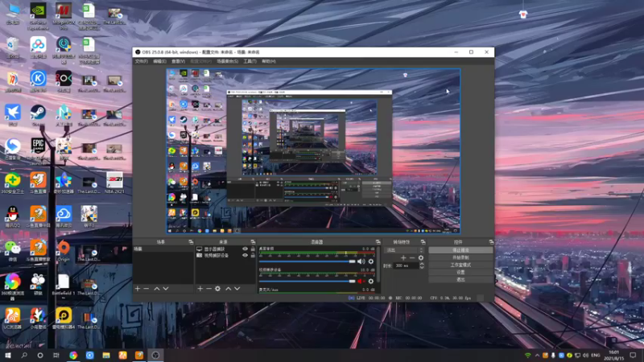644x362 pixels.
Task: Click the 退出 exit button
Action: 460,279
